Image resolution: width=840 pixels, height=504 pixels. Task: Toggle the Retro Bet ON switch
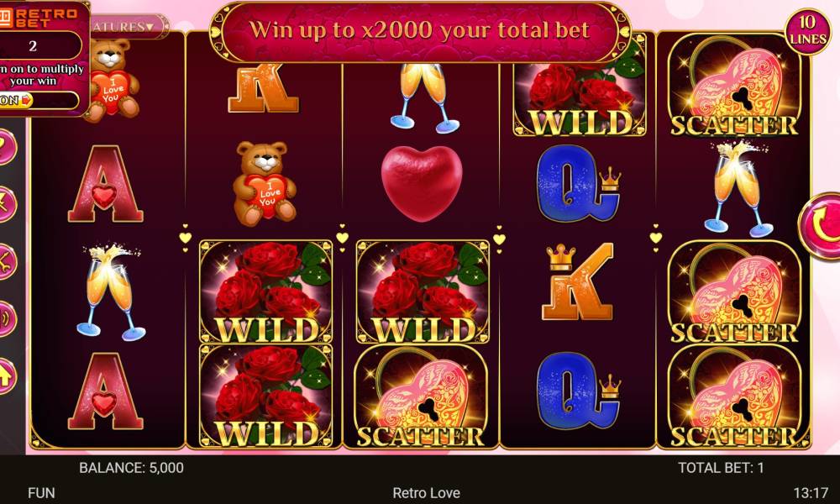16,100
